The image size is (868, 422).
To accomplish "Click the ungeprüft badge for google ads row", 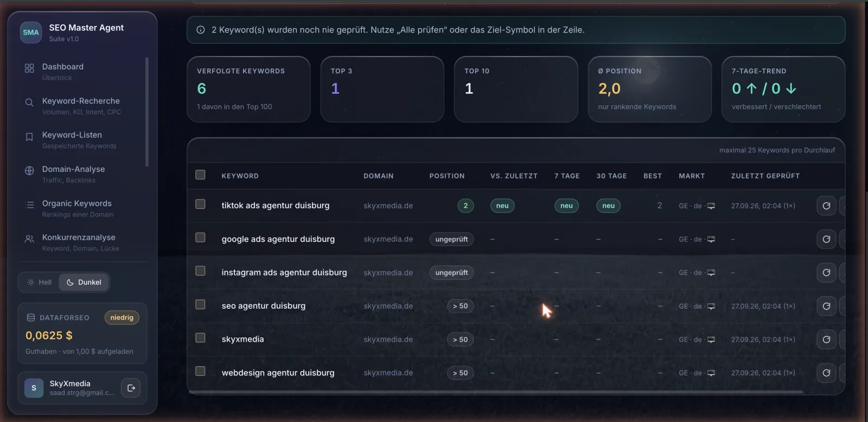I will click(x=451, y=239).
